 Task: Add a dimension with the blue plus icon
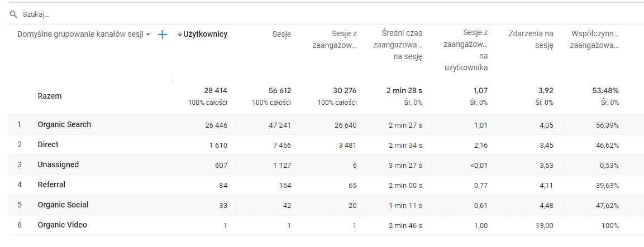(163, 35)
